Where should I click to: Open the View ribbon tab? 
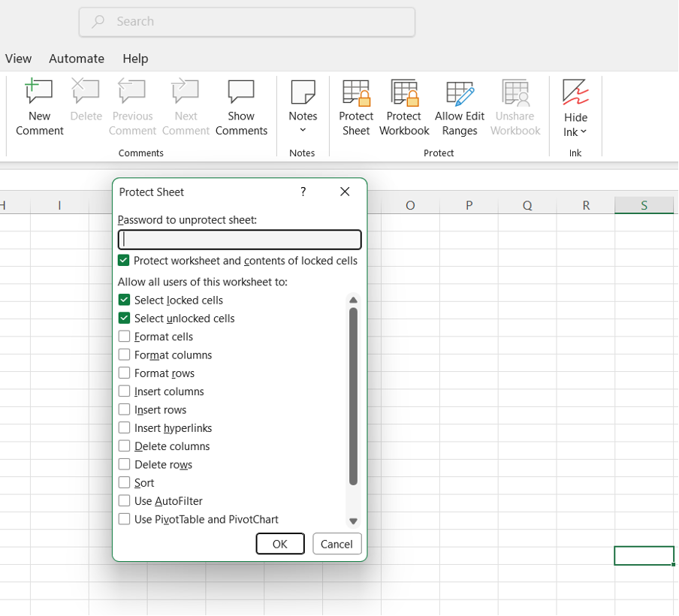click(x=18, y=59)
